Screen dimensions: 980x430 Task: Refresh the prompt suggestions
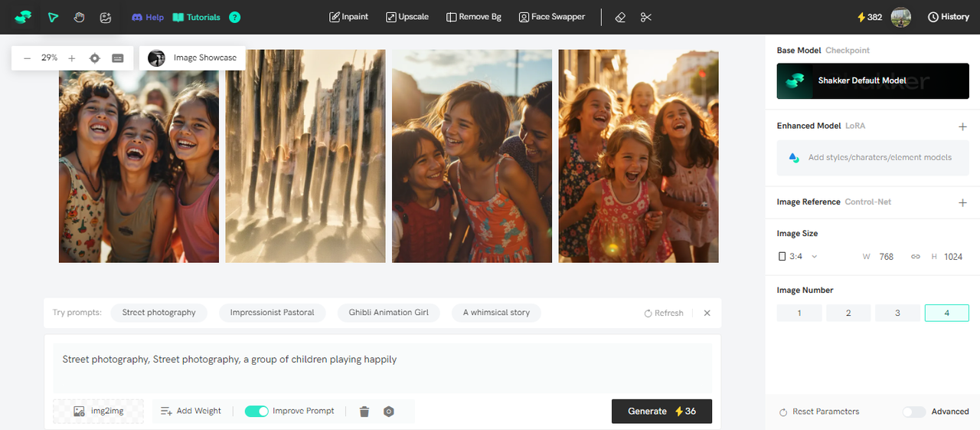coord(664,313)
